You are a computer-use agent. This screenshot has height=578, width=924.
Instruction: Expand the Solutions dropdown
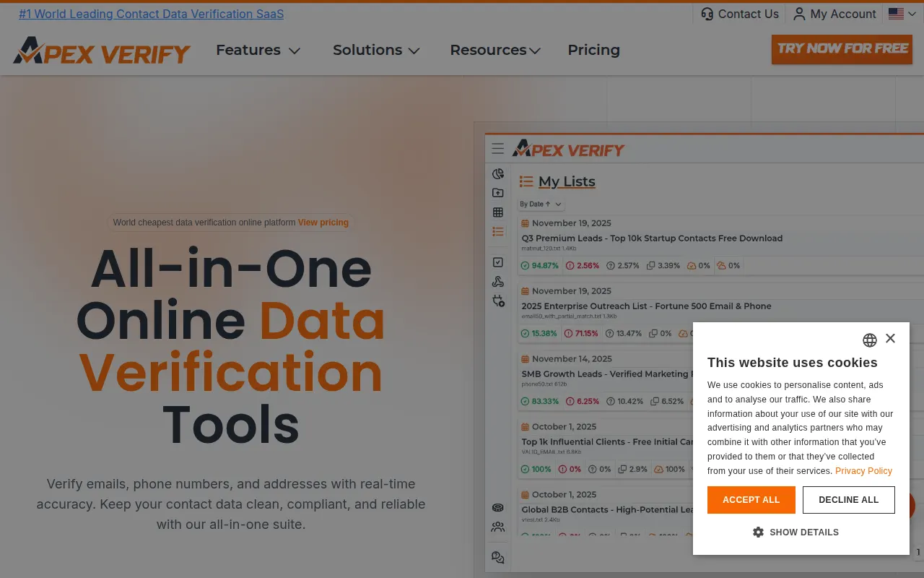(376, 50)
